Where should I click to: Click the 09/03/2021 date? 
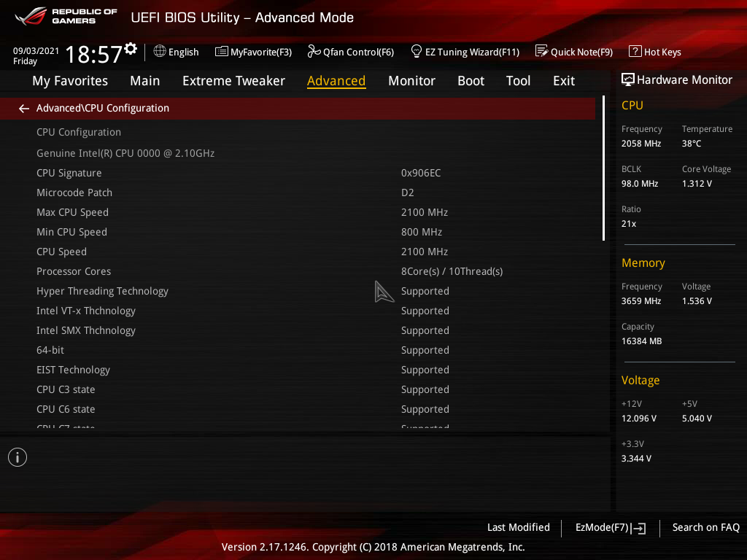[36, 51]
